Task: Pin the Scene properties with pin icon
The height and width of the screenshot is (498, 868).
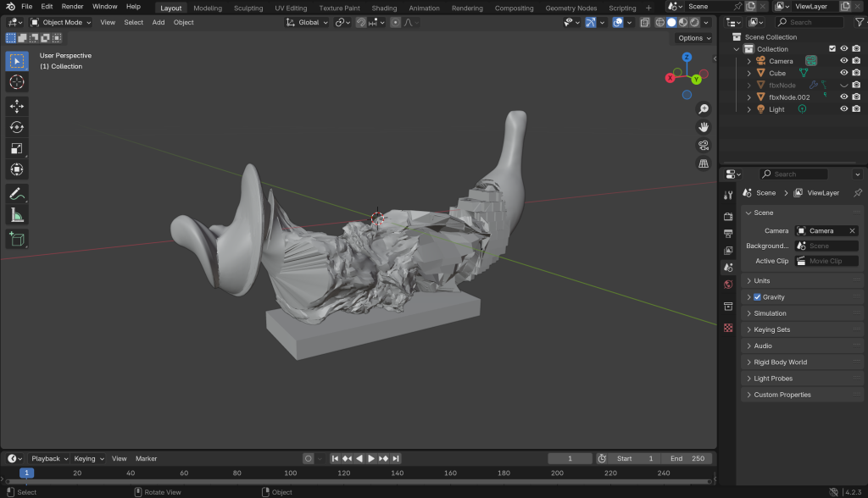Action: point(858,192)
